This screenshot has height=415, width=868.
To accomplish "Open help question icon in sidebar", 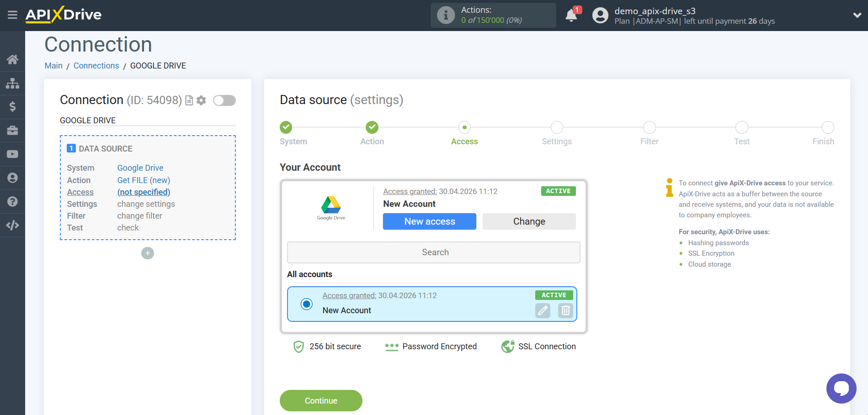I will click(12, 201).
